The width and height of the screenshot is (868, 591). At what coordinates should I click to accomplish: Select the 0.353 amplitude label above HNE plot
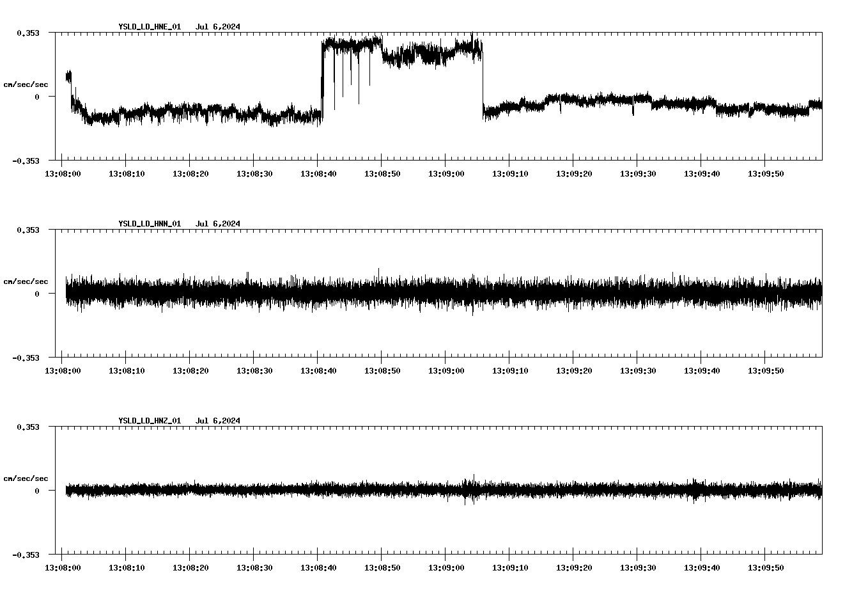(x=28, y=32)
